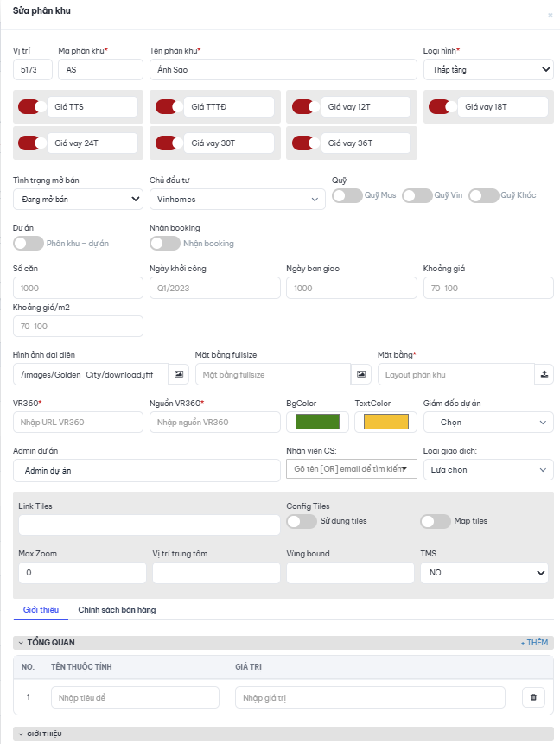Image resolution: width=560 pixels, height=744 pixels.
Task: Open the Loại giao dịch dropdown
Action: point(488,470)
